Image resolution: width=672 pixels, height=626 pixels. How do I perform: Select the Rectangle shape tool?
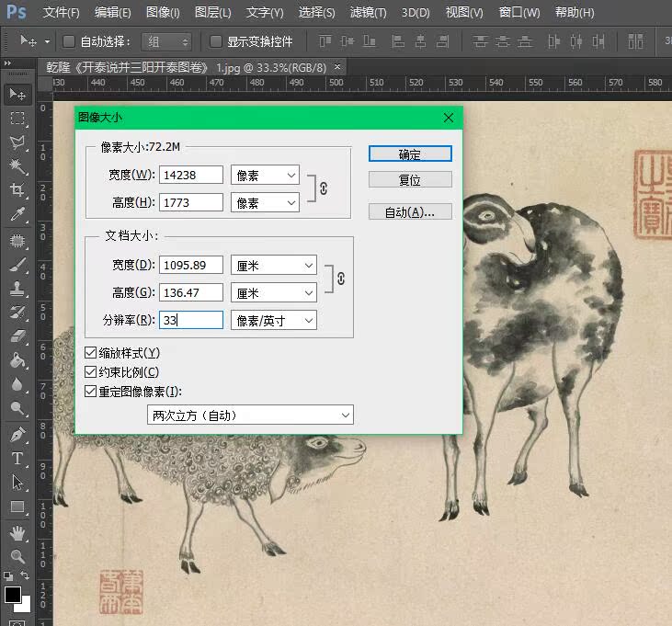tap(17, 506)
